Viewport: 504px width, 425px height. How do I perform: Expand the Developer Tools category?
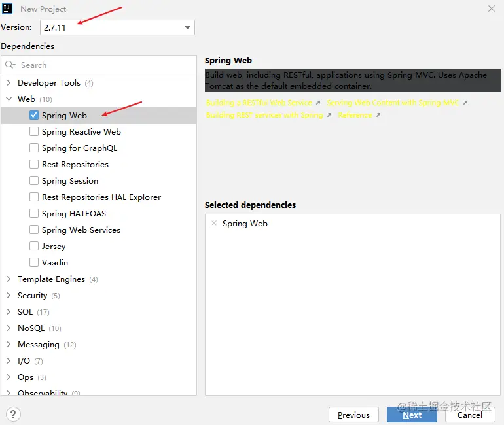[x=9, y=83]
